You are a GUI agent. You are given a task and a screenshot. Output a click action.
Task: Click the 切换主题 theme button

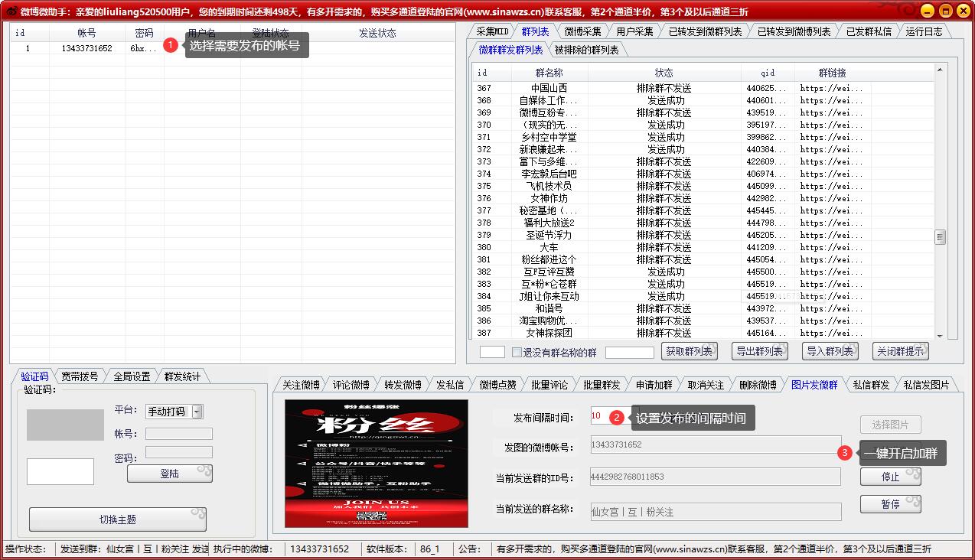pyautogui.click(x=117, y=519)
